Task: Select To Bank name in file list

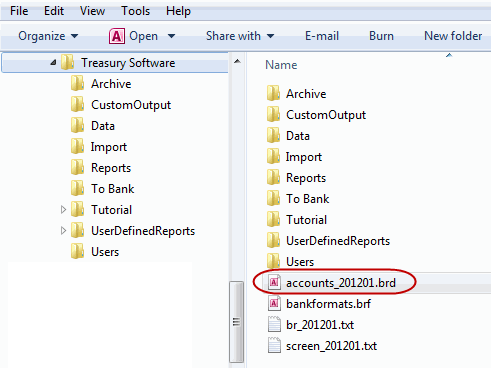Action: tap(308, 199)
